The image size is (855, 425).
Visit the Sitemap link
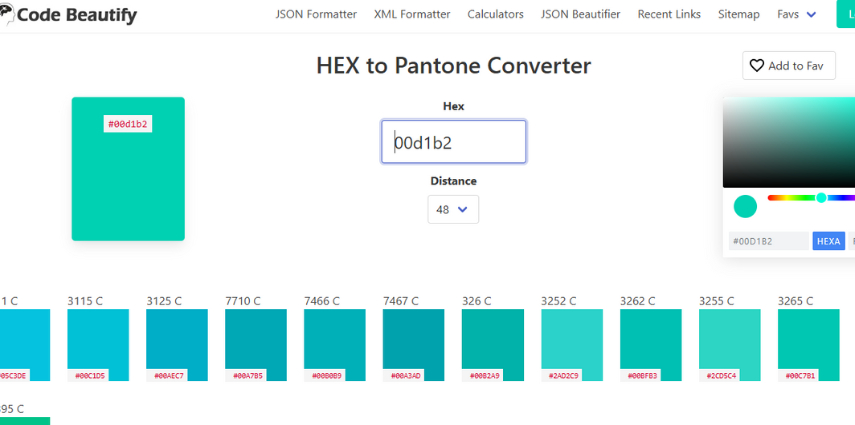click(x=738, y=15)
